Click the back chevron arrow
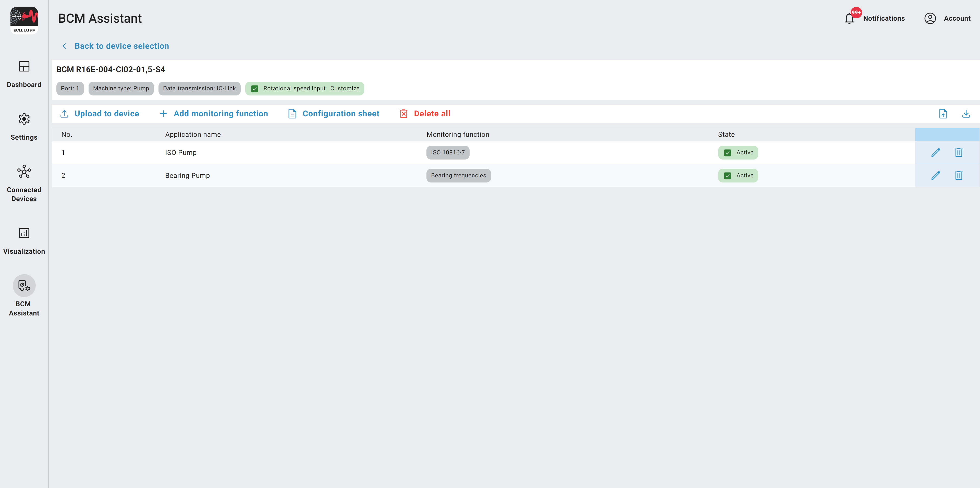The height and width of the screenshot is (488, 980). 64,46
